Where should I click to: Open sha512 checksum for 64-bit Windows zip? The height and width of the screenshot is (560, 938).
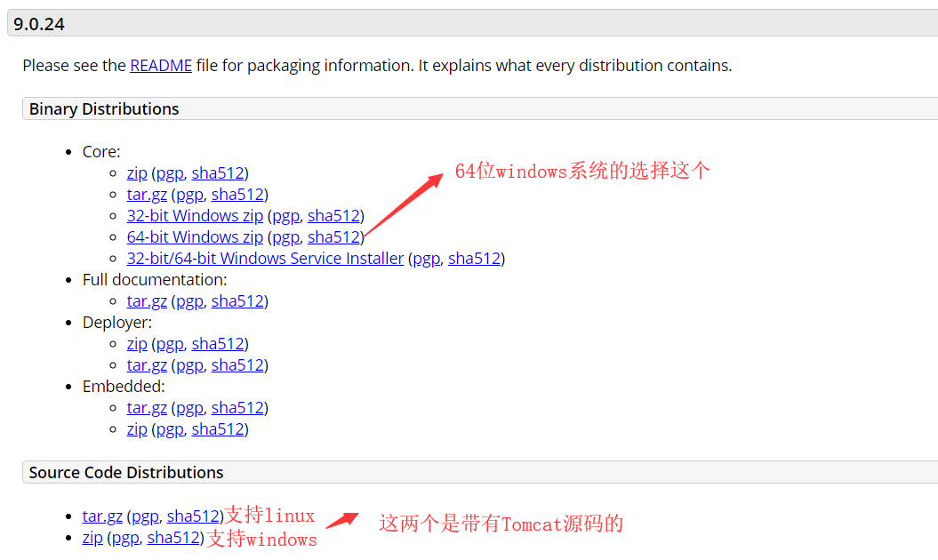[333, 237]
